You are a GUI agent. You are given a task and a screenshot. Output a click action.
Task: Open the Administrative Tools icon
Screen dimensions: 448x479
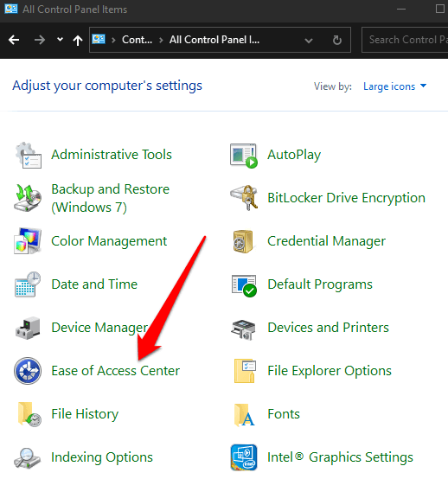[29, 155]
